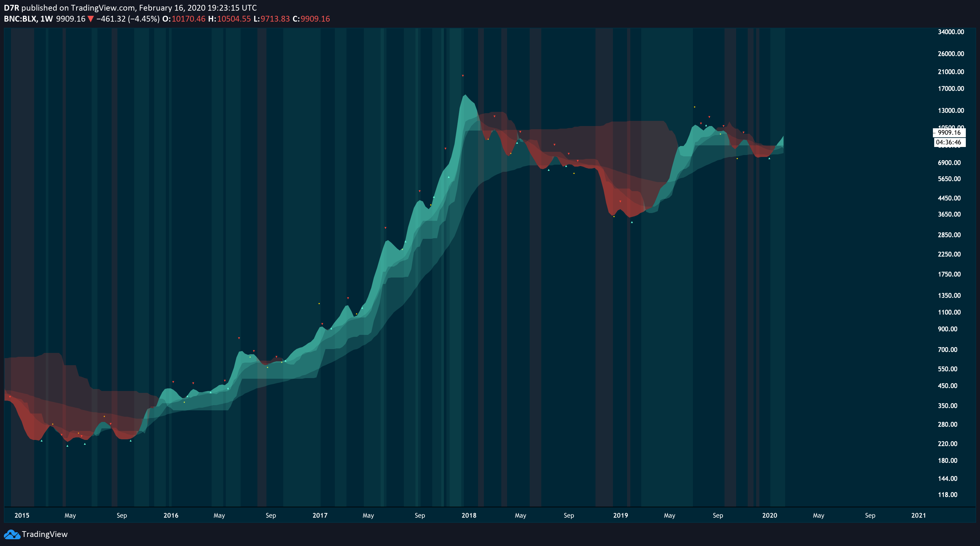Click the open value O:10170.46
Screen dimensions: 980x546
pyautogui.click(x=184, y=19)
